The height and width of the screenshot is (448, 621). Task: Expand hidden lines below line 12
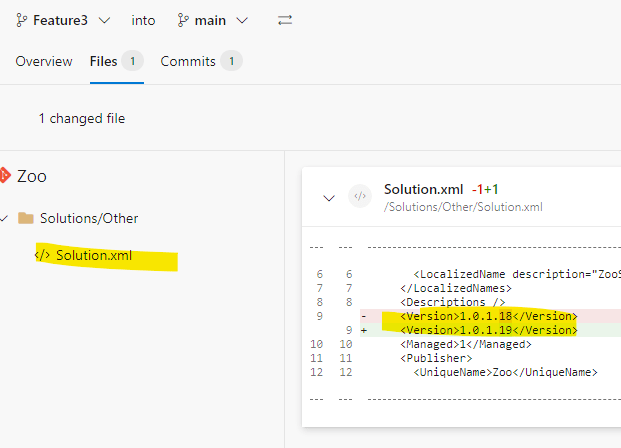coord(465,399)
